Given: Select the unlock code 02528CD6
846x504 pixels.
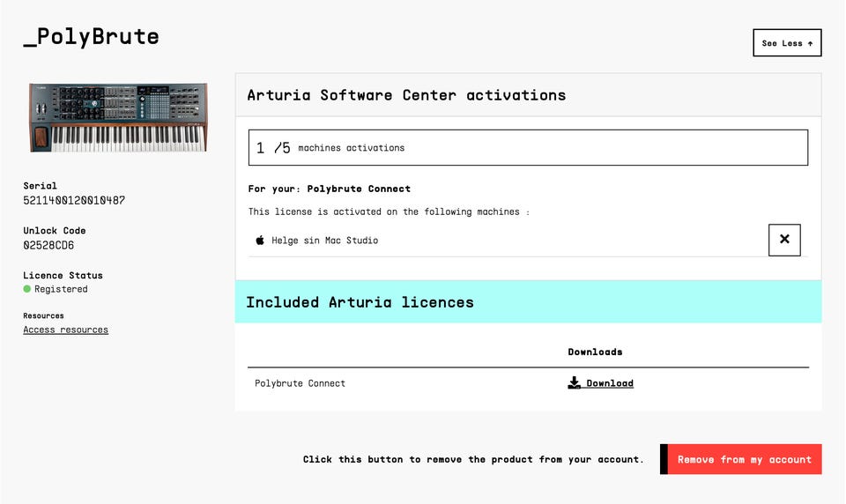Looking at the screenshot, I should coord(48,245).
